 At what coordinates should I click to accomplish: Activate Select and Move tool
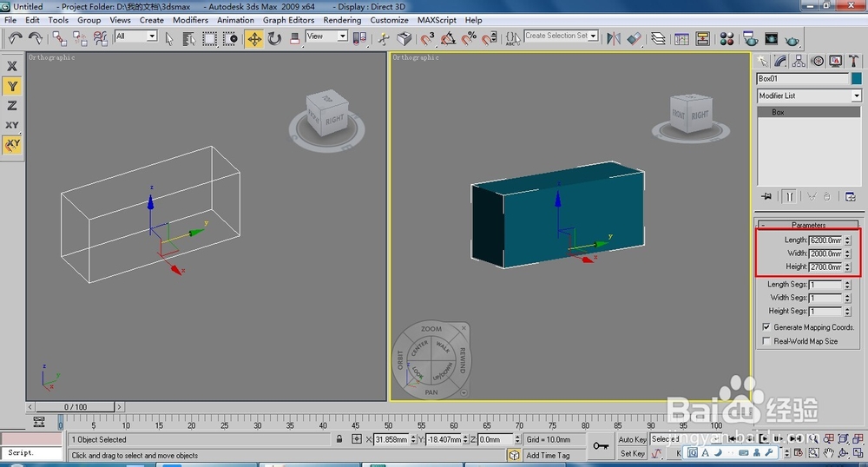(x=254, y=38)
